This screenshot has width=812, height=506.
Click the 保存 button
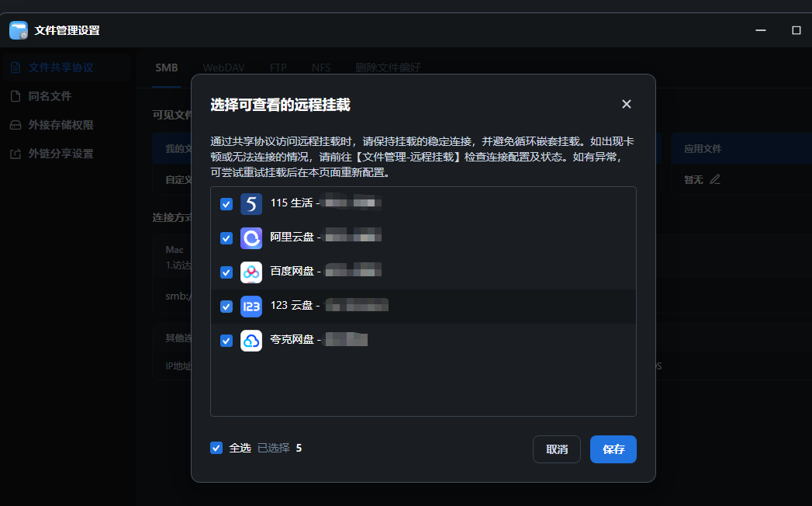pos(613,449)
